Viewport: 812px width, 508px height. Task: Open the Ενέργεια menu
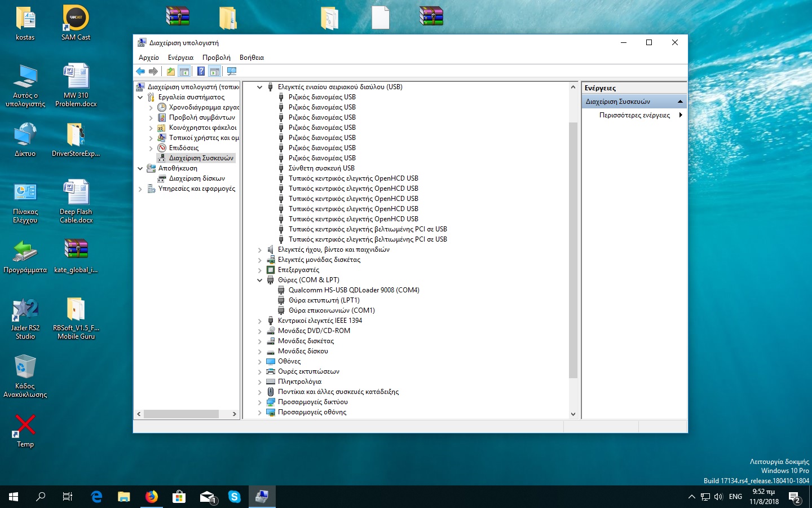(180, 58)
